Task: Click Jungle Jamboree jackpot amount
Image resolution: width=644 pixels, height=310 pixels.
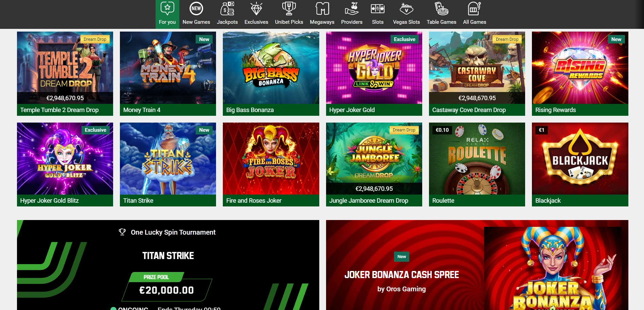Action: pos(374,189)
